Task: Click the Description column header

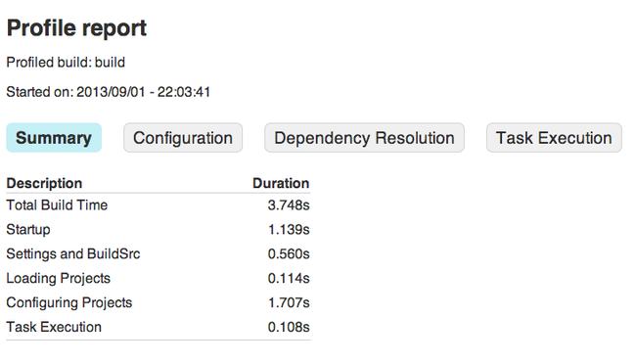Action: tap(44, 183)
